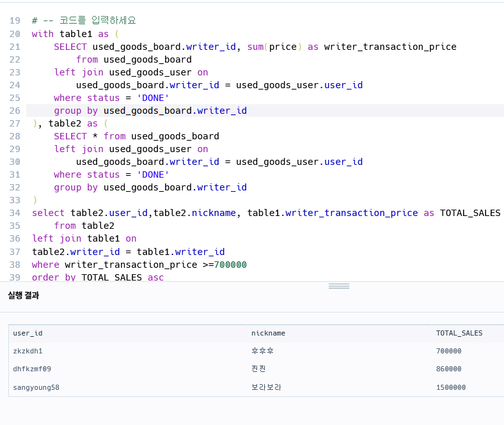The height and width of the screenshot is (425, 504).
Task: Select cell zkzkdh1 in results
Action: (28, 351)
